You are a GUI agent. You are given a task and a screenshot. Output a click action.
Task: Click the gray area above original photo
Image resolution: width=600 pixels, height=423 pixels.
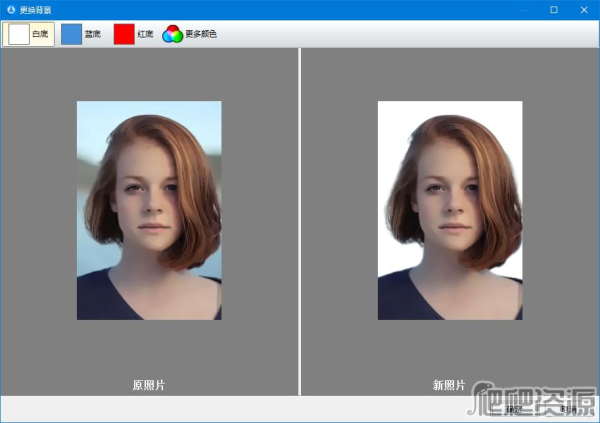[149, 75]
